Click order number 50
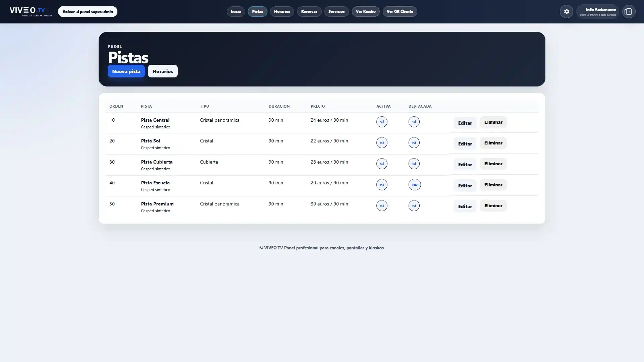The image size is (644, 362). pos(112,204)
